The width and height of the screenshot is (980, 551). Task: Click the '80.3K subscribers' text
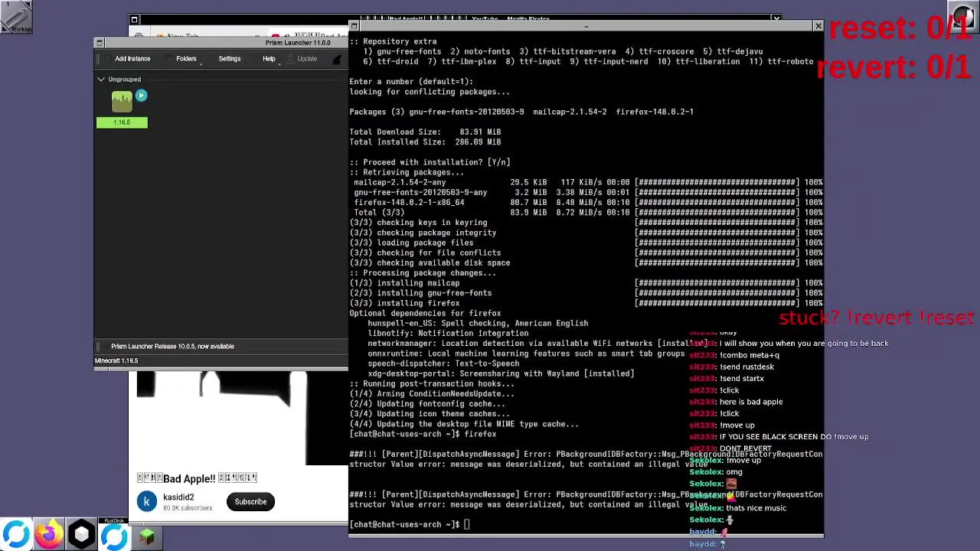(188, 508)
